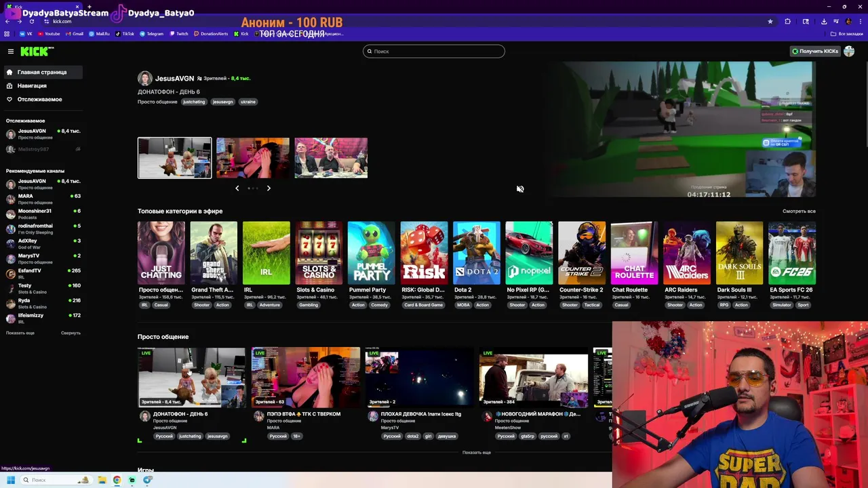Open File Explorer from taskbar
Image resolution: width=868 pixels, height=488 pixels.
tap(102, 480)
